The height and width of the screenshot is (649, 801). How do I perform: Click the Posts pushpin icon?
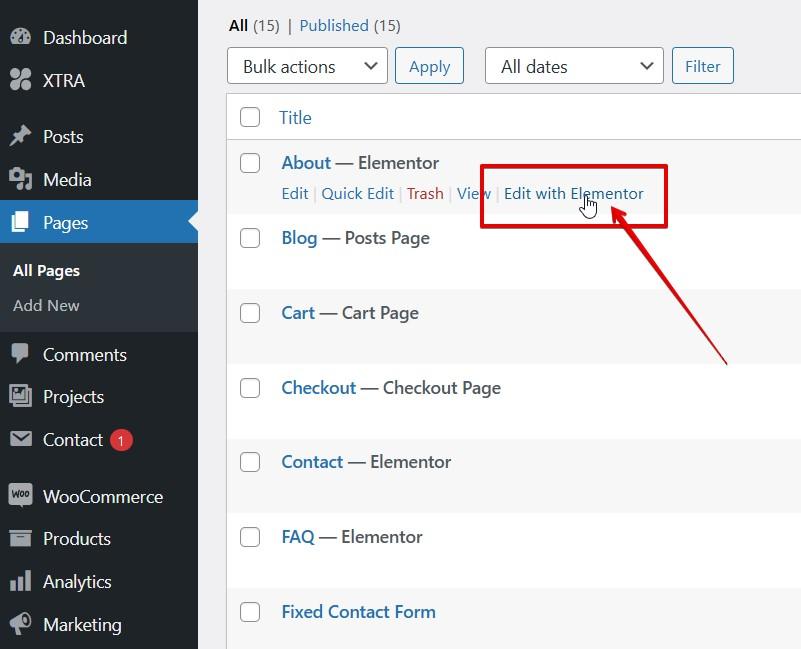21,137
